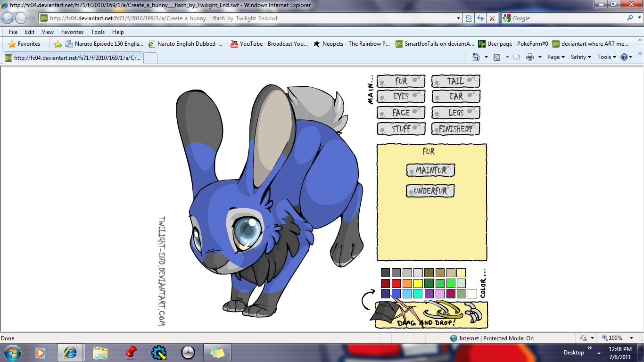
Task: Open the Windows Start button
Action: click(x=13, y=352)
